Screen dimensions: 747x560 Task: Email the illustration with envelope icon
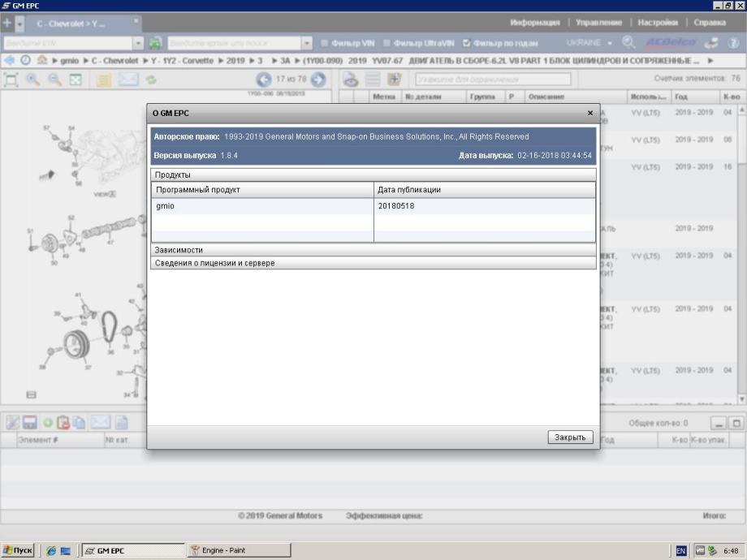point(128,79)
